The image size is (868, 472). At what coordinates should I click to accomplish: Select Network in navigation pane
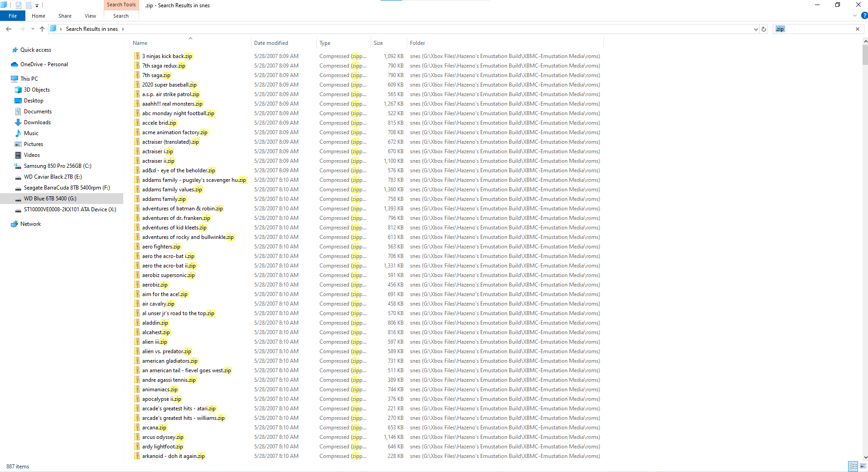coord(30,224)
